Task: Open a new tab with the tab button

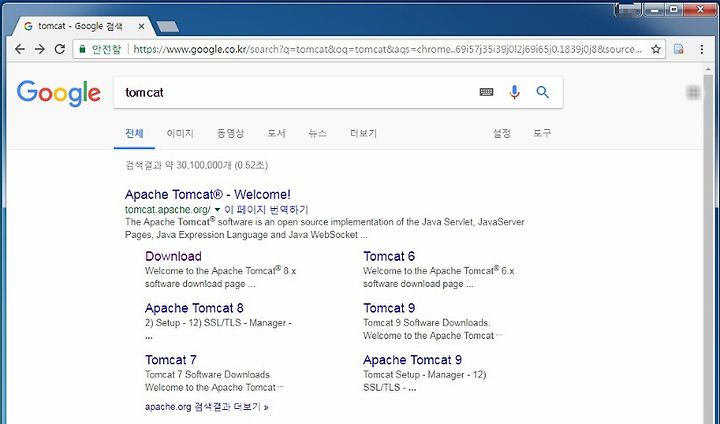Action: coord(168,27)
